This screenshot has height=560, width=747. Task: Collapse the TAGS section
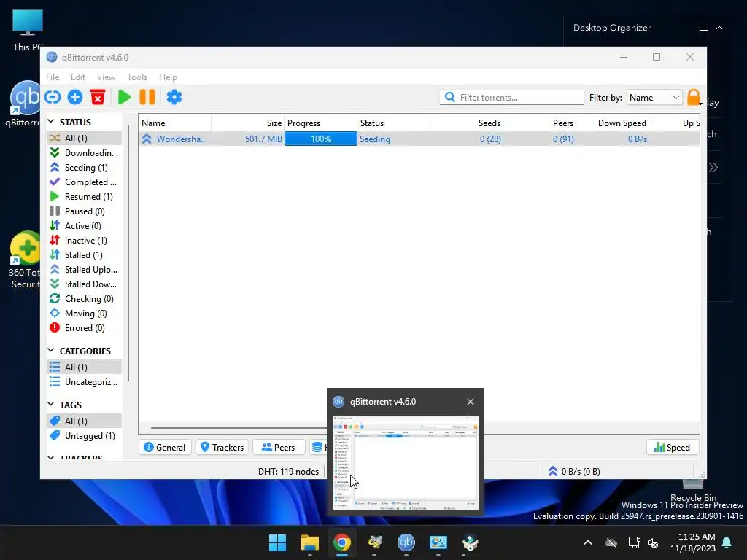point(51,404)
